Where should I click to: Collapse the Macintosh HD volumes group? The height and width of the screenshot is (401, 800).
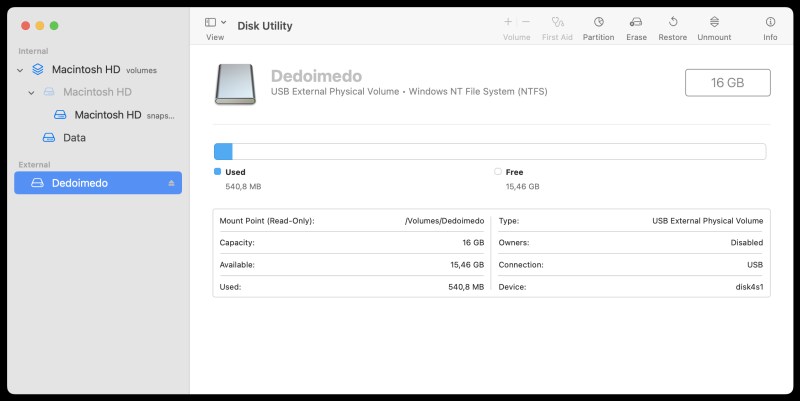[x=20, y=70]
